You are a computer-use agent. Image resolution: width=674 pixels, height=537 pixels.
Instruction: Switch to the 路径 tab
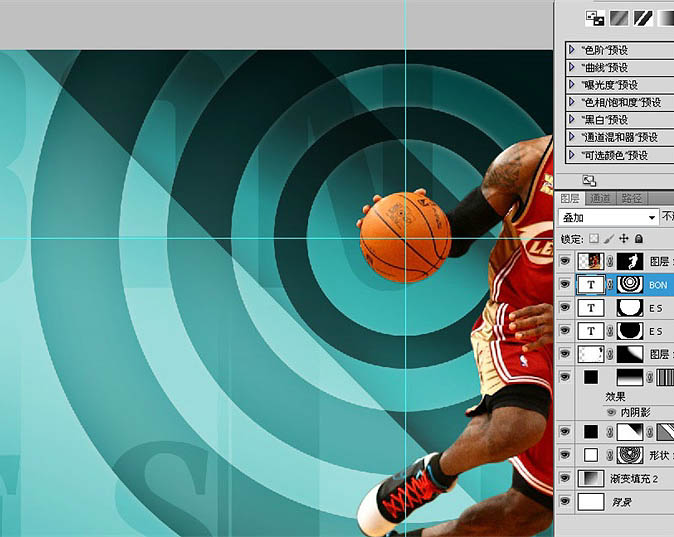click(x=631, y=198)
